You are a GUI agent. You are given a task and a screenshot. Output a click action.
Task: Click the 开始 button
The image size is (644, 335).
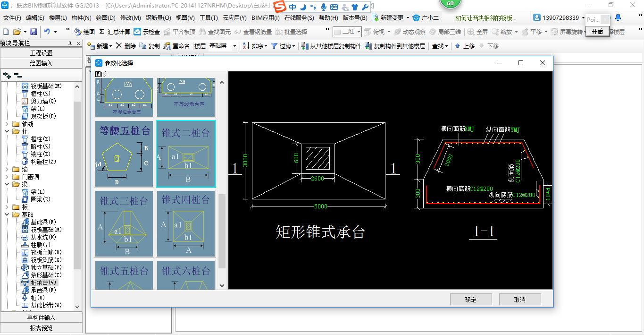tap(597, 31)
